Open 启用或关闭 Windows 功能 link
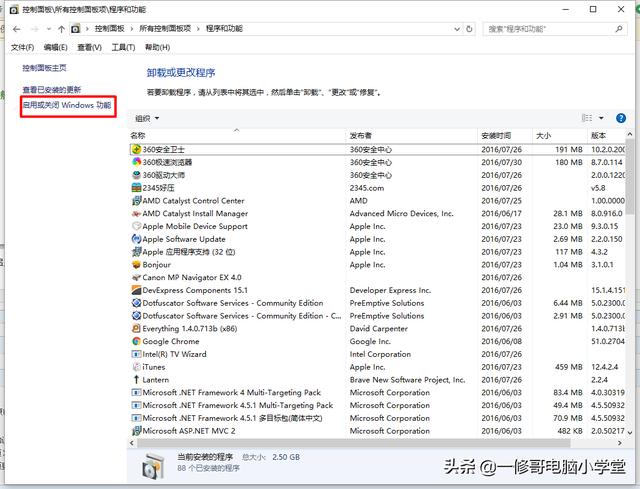This screenshot has height=489, width=640. coord(67,105)
